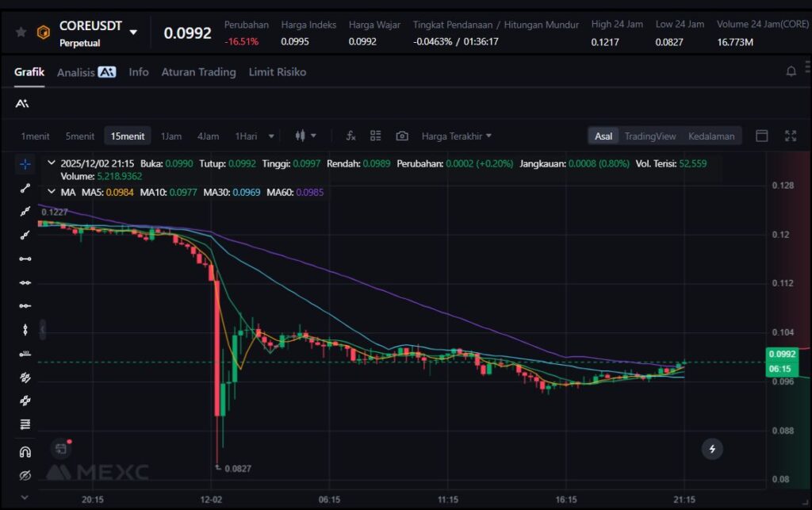Open the fx indicators menu
Image resolution: width=812 pixels, height=510 pixels.
(x=350, y=136)
